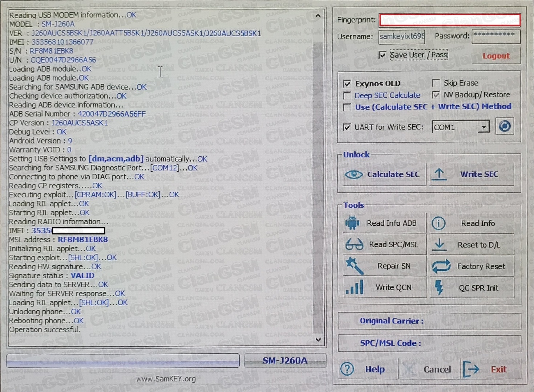Click the "MSL address : RF8M81EBK8" log line
534x392 pixels.
[58, 240]
